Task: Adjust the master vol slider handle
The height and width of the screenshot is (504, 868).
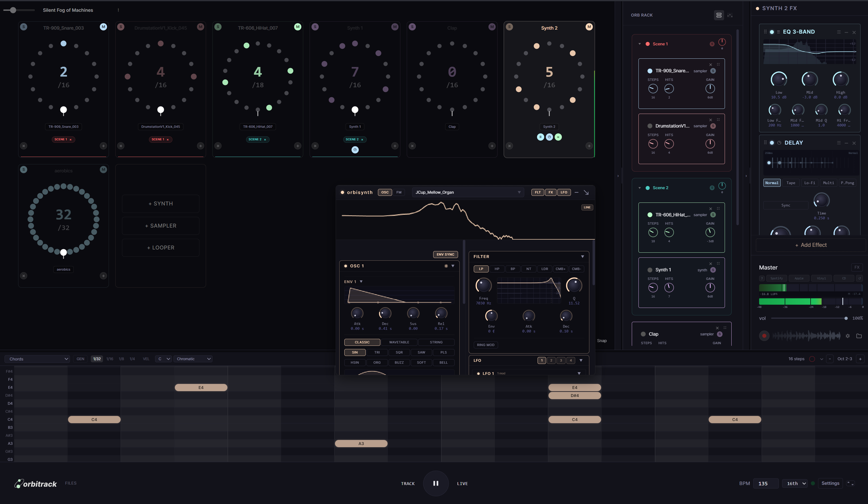Action: point(846,318)
